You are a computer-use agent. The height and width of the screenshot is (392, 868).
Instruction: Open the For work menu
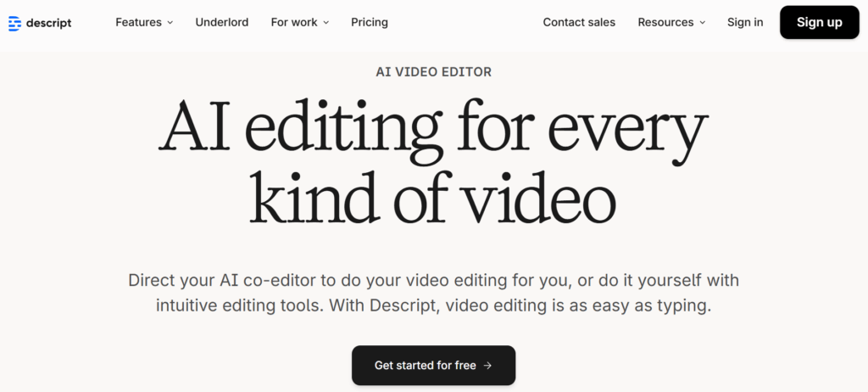(x=294, y=22)
